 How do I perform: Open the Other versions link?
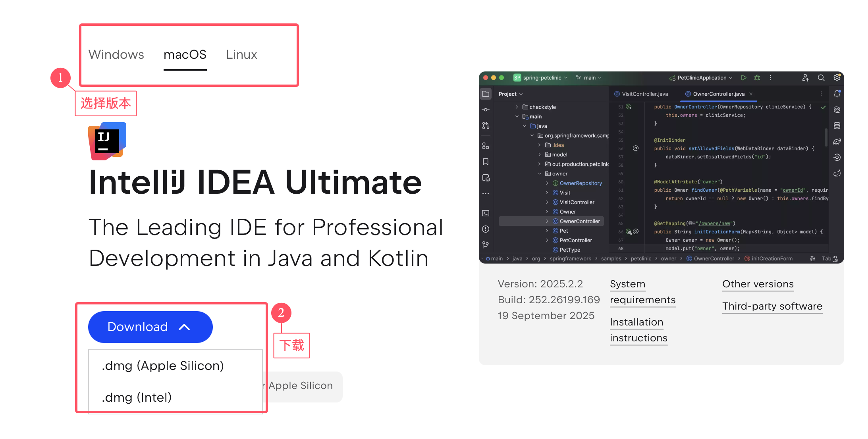tap(758, 284)
